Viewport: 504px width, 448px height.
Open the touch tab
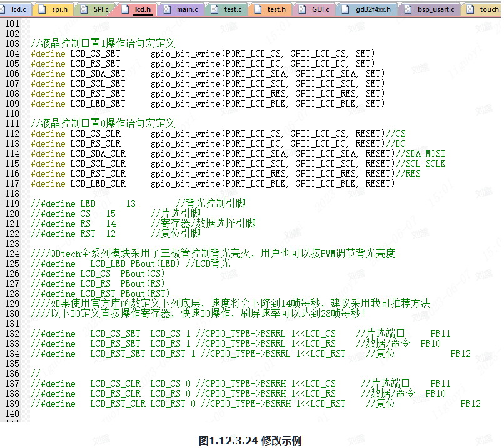coord(482,9)
